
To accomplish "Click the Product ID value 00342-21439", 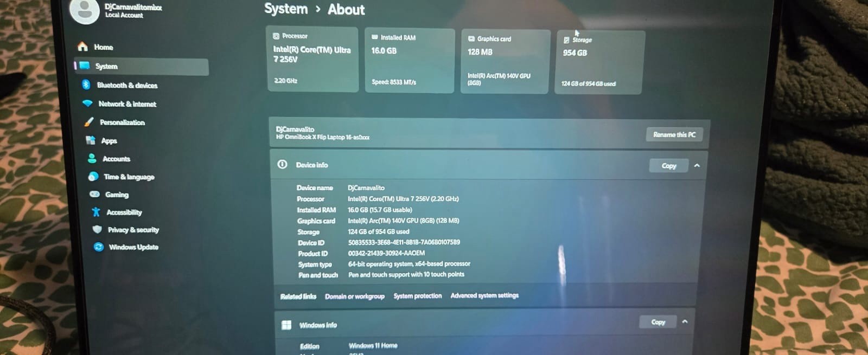I will coord(386,253).
